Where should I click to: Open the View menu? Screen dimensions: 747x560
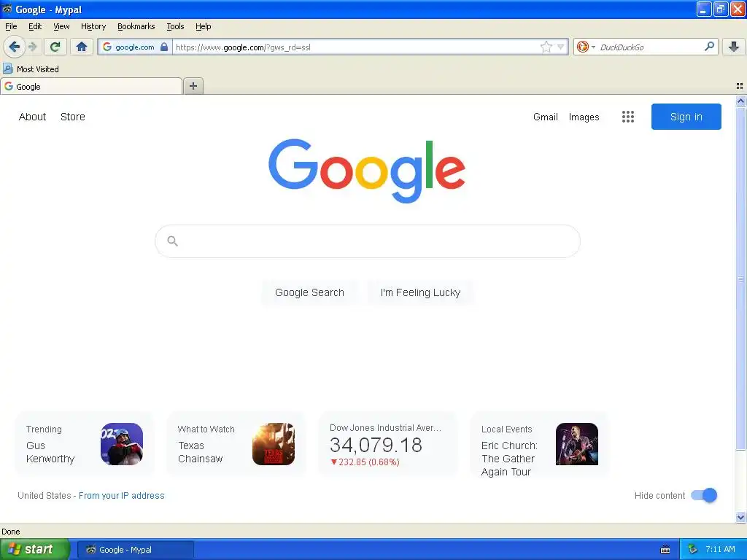pyautogui.click(x=61, y=26)
